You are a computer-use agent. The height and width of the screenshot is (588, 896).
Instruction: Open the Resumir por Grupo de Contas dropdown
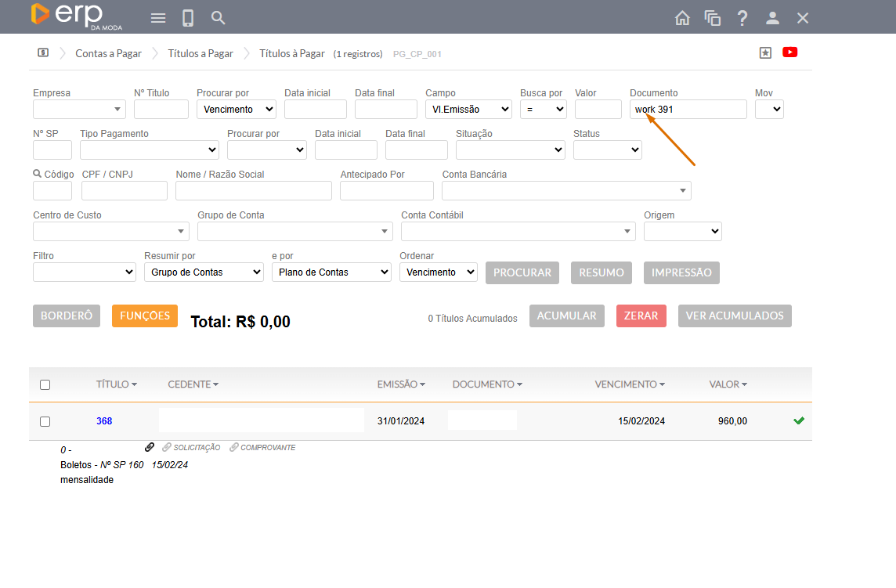[204, 272]
